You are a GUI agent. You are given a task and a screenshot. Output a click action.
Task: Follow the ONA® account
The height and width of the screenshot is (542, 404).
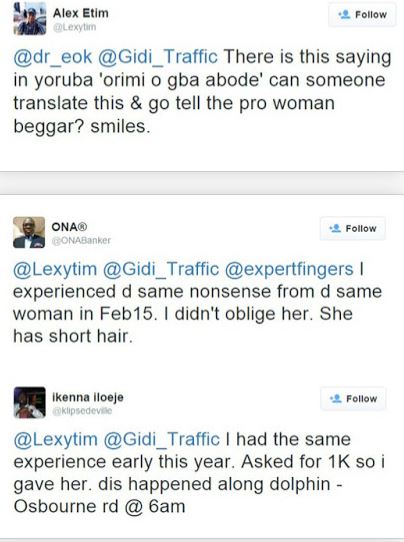[353, 228]
